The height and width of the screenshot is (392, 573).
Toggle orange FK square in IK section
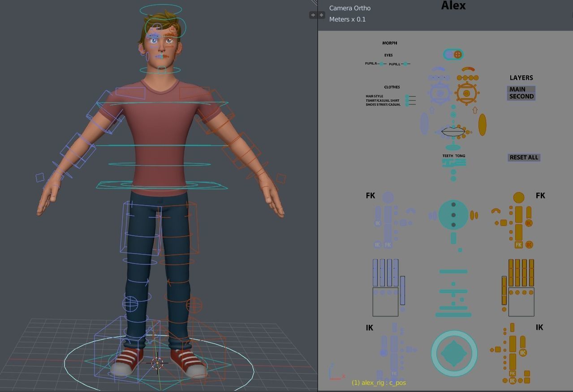513,373
